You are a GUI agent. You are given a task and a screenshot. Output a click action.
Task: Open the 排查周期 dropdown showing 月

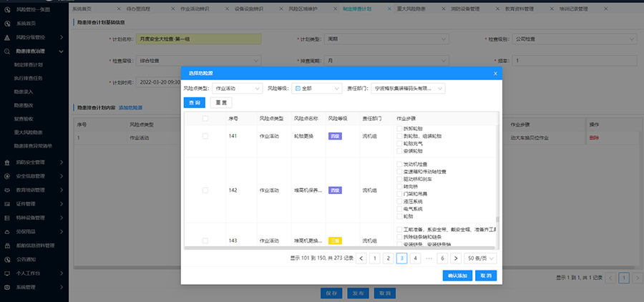[x=386, y=61]
